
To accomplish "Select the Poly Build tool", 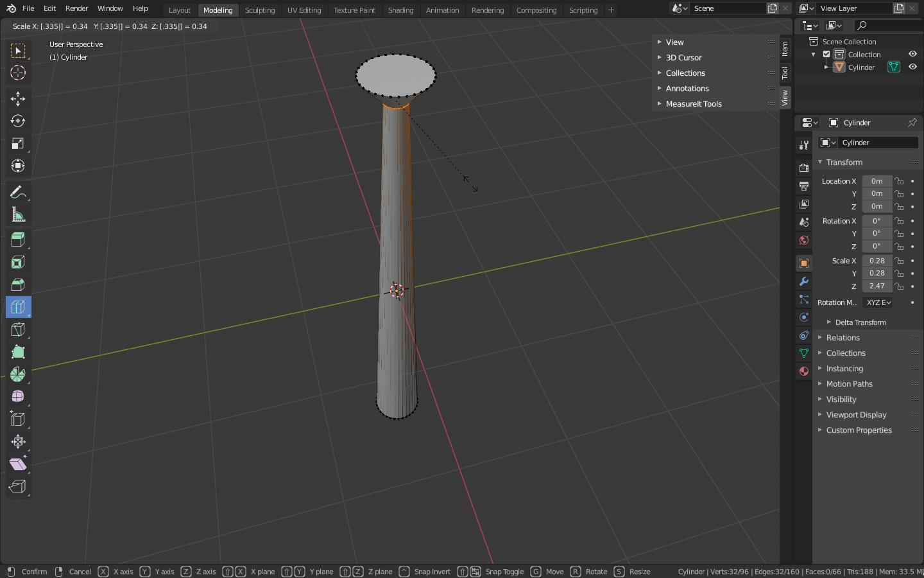I will [18, 352].
